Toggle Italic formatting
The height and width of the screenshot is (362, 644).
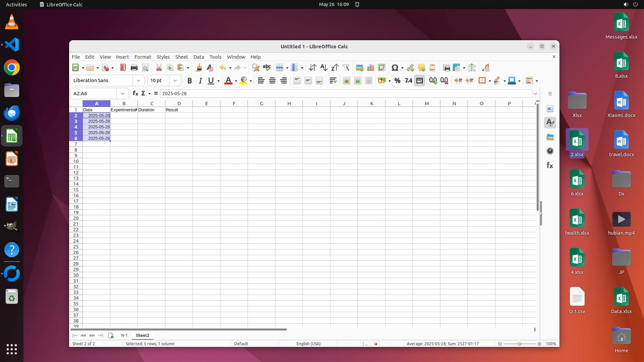[x=200, y=80]
